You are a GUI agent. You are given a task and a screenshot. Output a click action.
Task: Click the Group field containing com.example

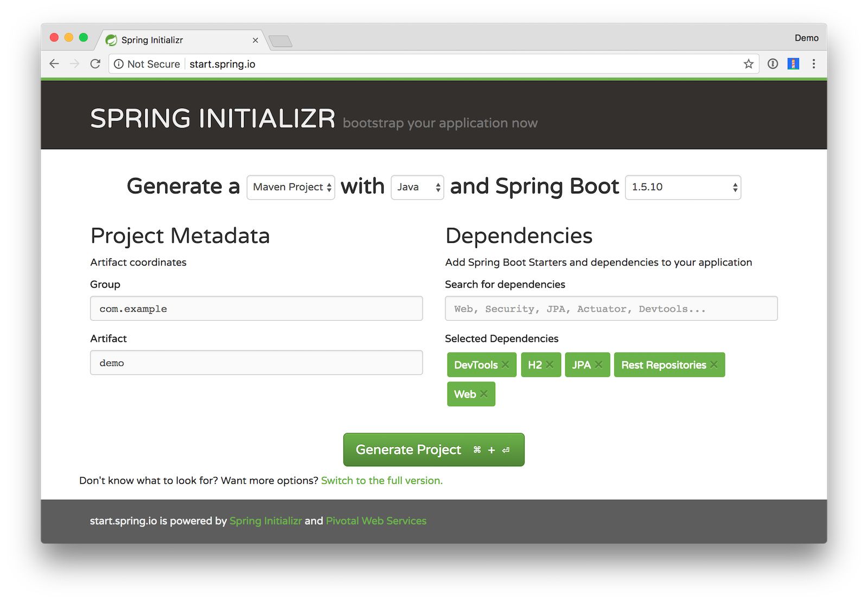256,308
